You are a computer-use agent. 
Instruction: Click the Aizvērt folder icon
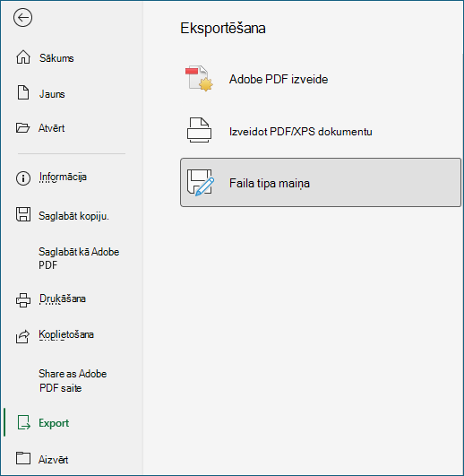click(23, 458)
